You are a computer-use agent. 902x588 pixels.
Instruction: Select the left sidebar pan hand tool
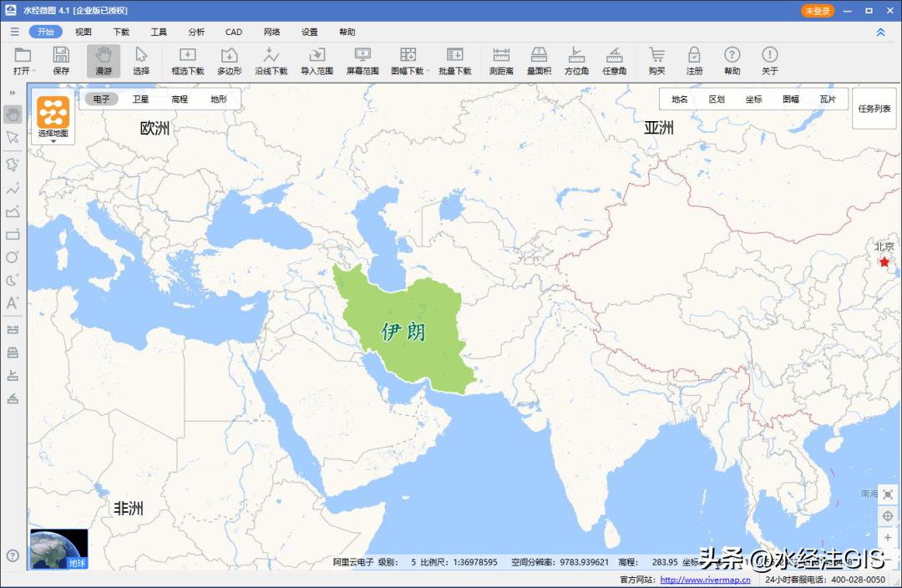click(x=13, y=114)
